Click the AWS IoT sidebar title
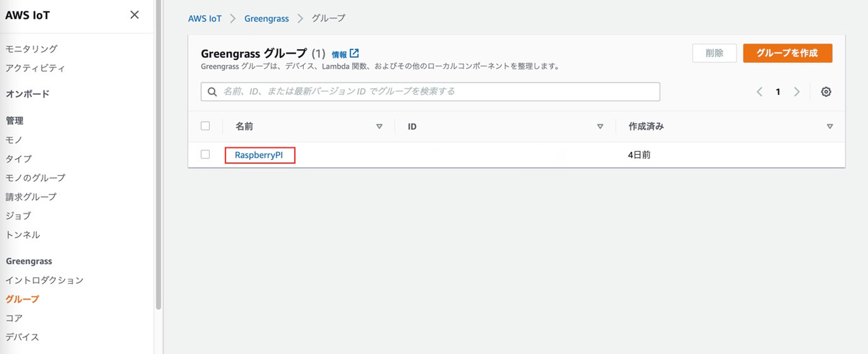The width and height of the screenshot is (868, 354). point(27,15)
